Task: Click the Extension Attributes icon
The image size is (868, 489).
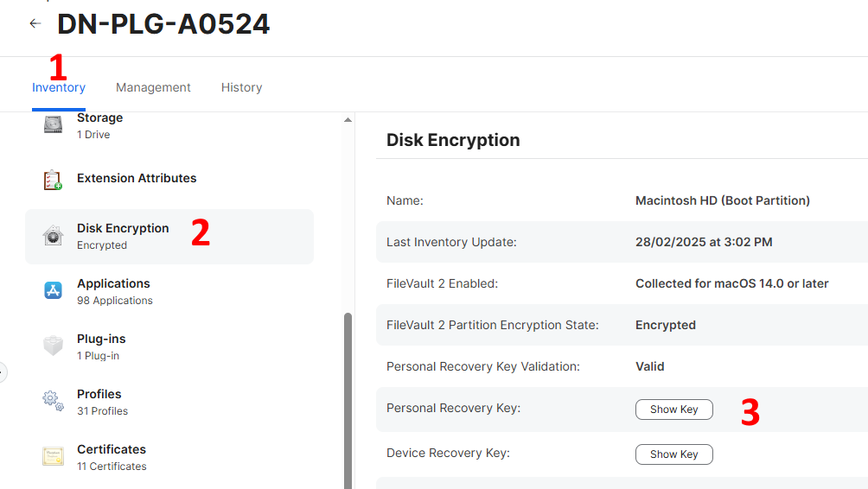Action: coord(54,180)
